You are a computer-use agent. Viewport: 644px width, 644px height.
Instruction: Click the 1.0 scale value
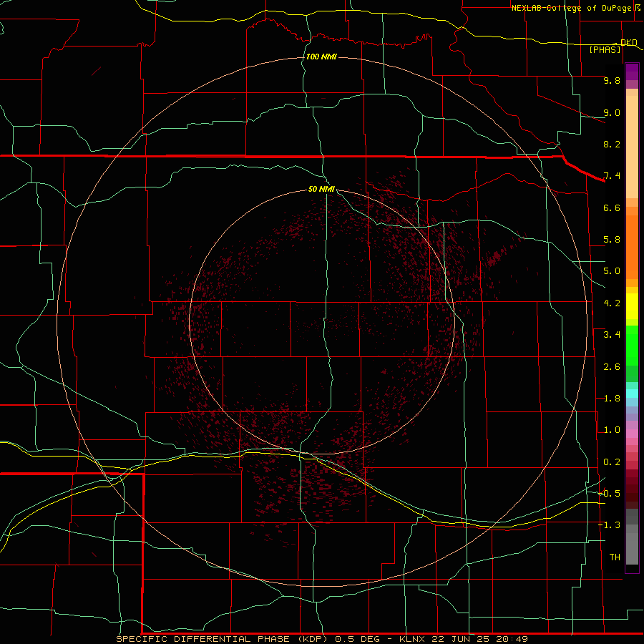pyautogui.click(x=612, y=430)
